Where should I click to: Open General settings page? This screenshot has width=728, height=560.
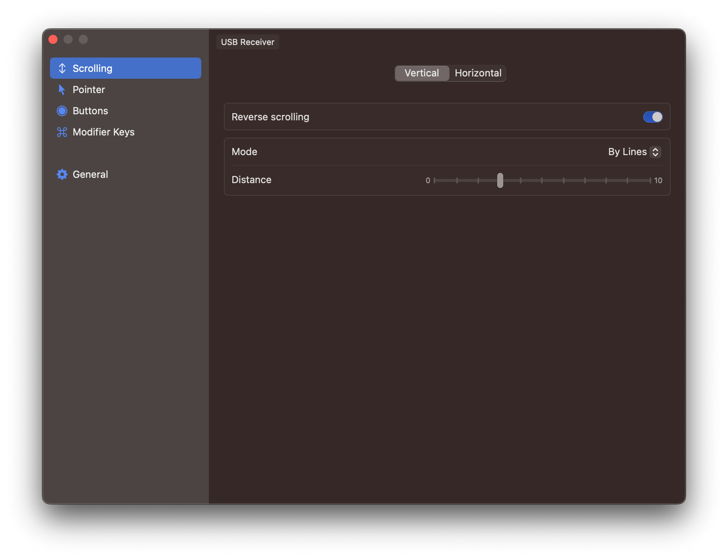point(90,174)
